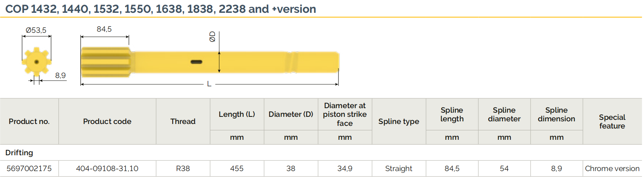Click the Diameter at piston strike face header

pyautogui.click(x=344, y=114)
